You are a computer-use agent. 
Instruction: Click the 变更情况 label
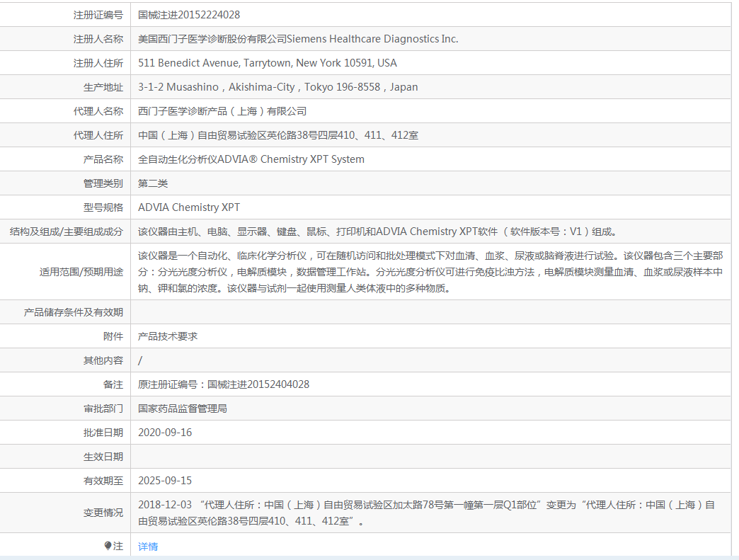(x=103, y=513)
